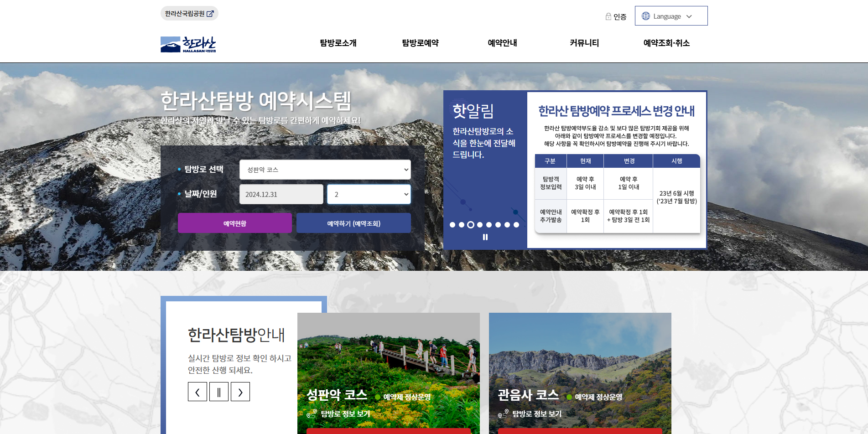Click the globe icon next to Language
The height and width of the screenshot is (434, 868).
pos(645,15)
